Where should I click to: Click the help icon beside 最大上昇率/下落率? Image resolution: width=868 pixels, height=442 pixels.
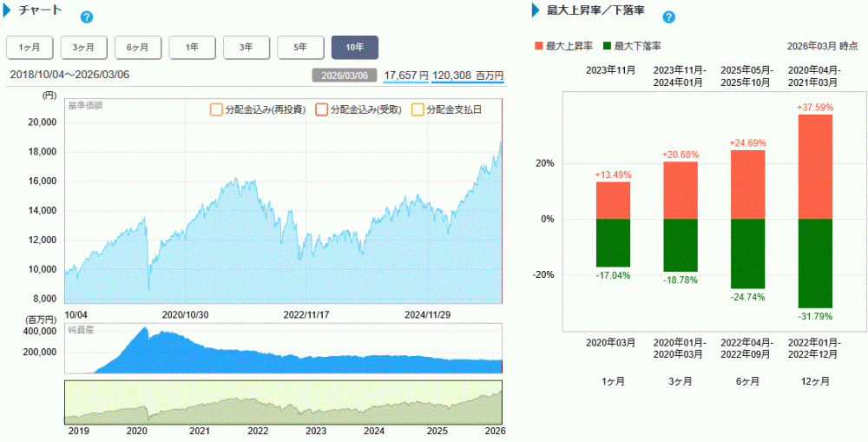click(x=668, y=16)
